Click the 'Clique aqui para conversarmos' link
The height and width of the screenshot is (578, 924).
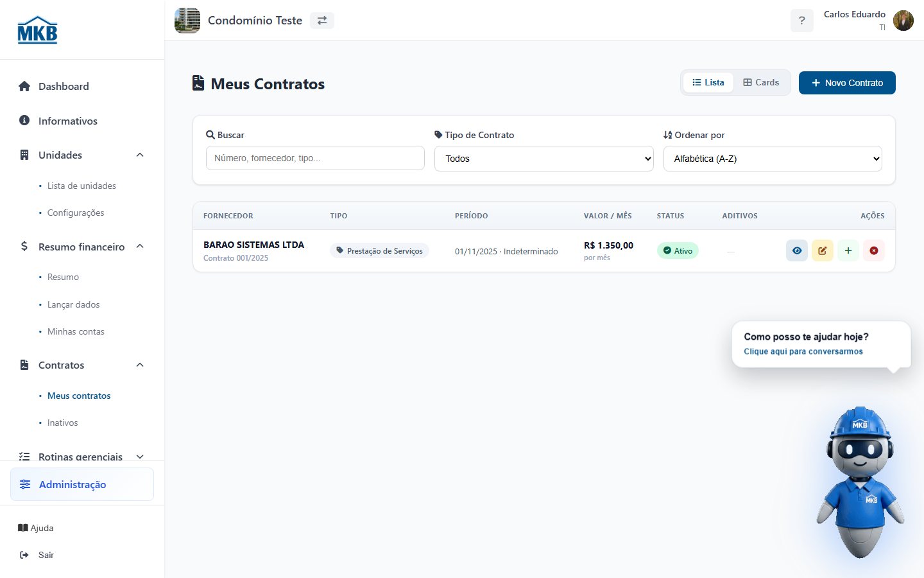click(803, 351)
